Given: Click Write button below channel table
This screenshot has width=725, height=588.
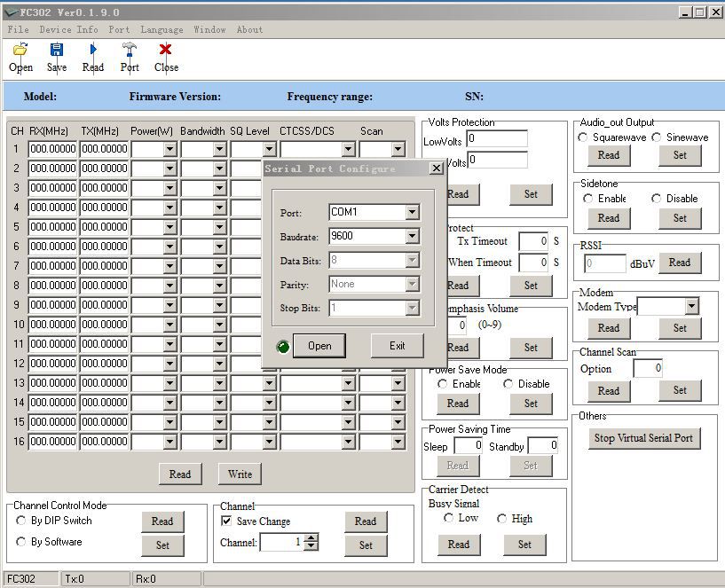Looking at the screenshot, I should pyautogui.click(x=240, y=474).
